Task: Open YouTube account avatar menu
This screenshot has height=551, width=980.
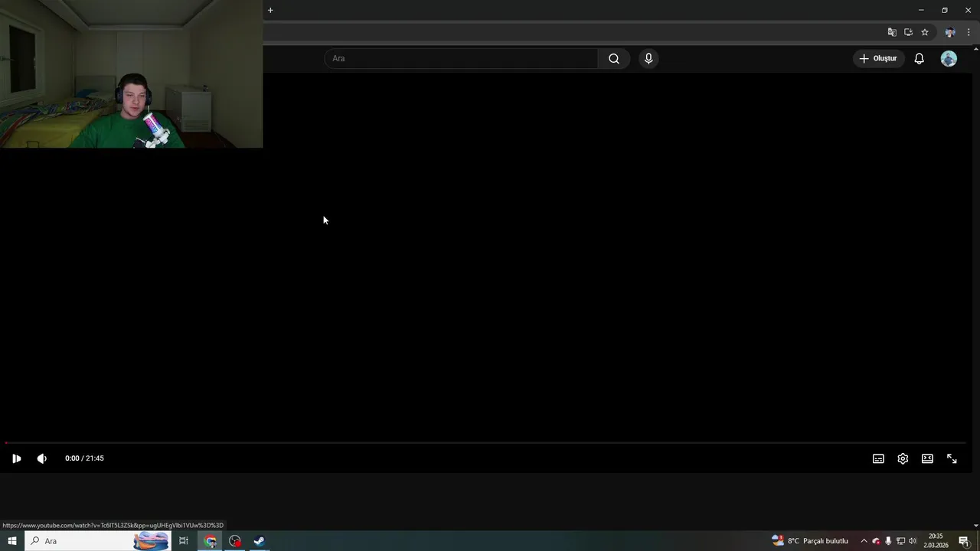Action: [949, 58]
